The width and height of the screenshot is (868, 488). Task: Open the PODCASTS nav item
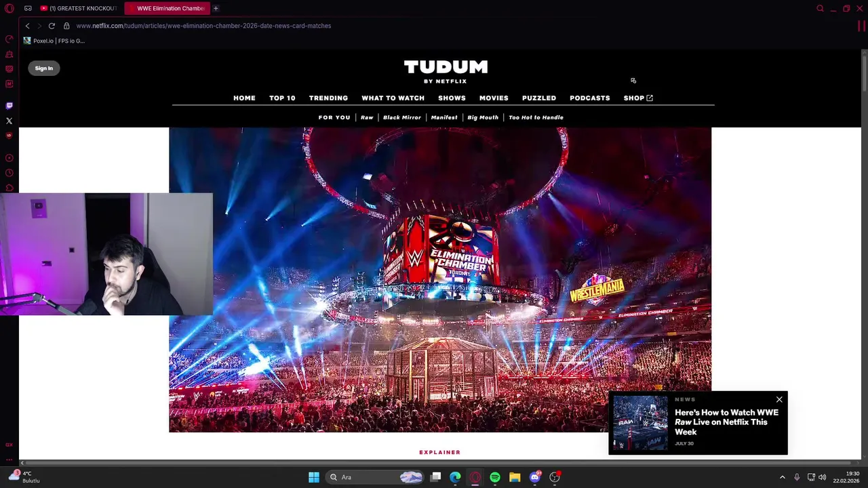click(x=590, y=98)
